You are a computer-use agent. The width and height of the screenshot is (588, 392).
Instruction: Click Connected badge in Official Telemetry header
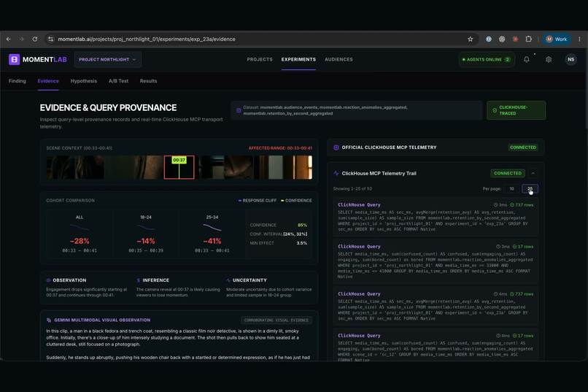tap(523, 147)
